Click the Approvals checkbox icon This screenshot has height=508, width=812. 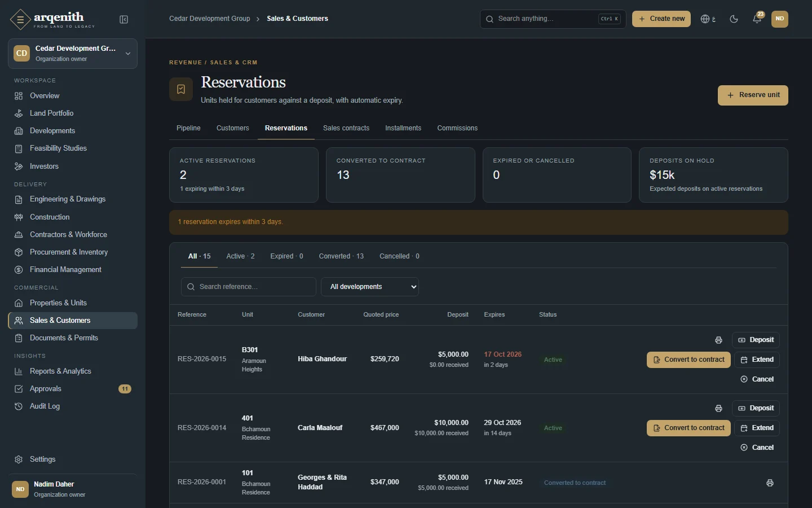(x=19, y=389)
